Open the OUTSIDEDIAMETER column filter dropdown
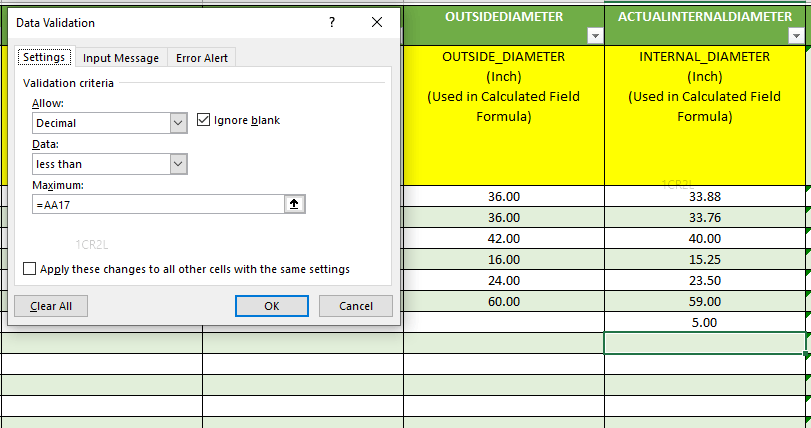 coord(595,36)
